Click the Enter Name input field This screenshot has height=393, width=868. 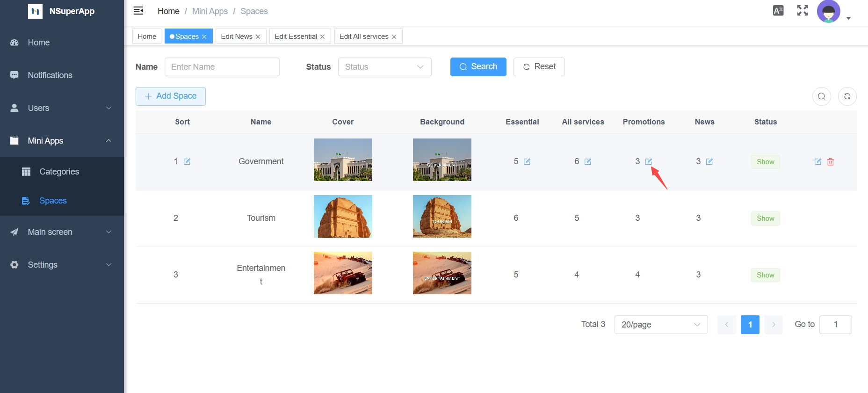coord(222,67)
